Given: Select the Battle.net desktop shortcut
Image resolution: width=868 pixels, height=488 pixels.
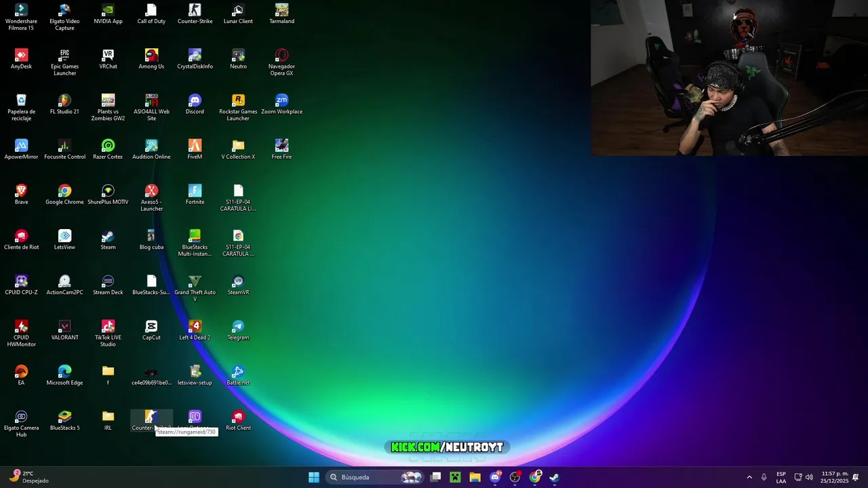Looking at the screenshot, I should click(238, 375).
